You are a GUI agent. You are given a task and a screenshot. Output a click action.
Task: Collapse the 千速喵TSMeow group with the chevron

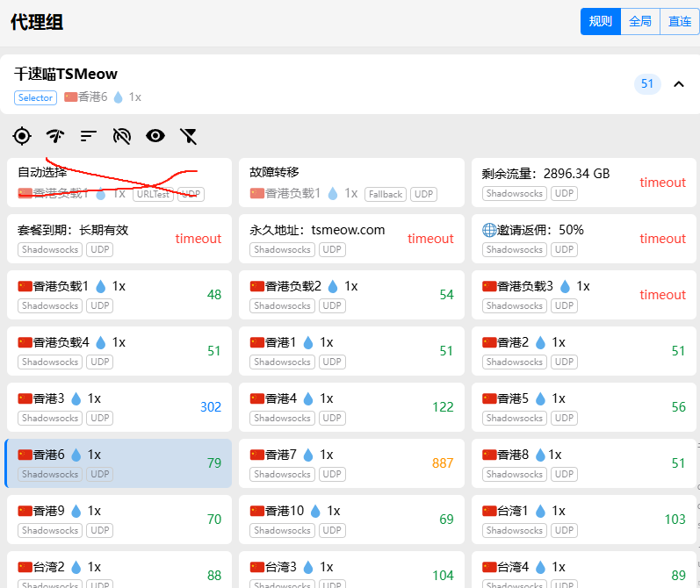click(x=679, y=84)
